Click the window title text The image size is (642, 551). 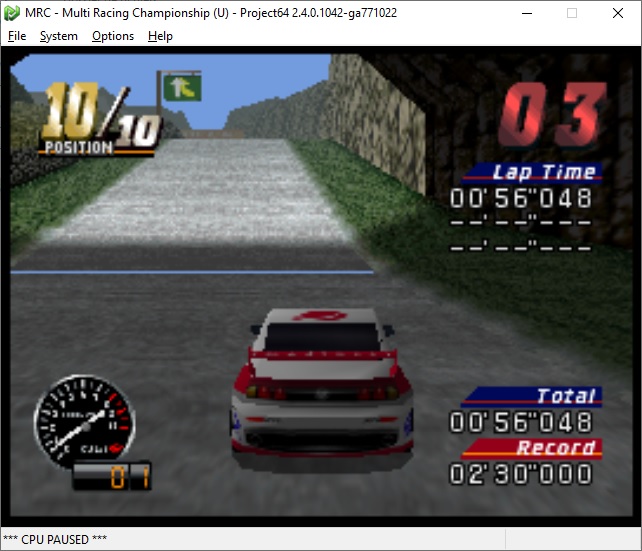tap(211, 13)
